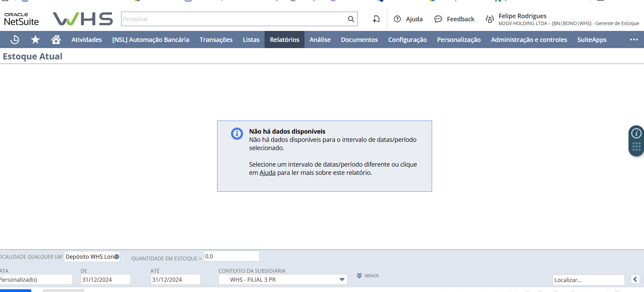Open the side panel info icon

[636, 133]
